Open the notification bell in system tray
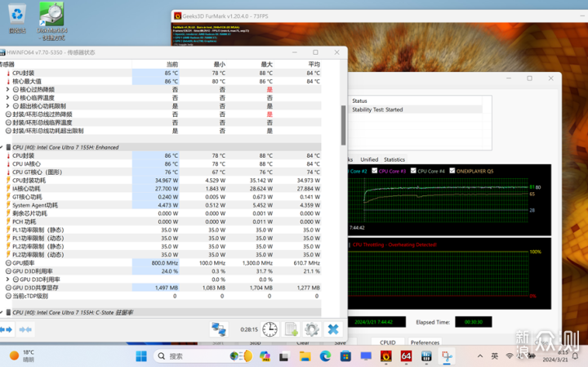Viewport: 588px width, 367px height. 575,356
